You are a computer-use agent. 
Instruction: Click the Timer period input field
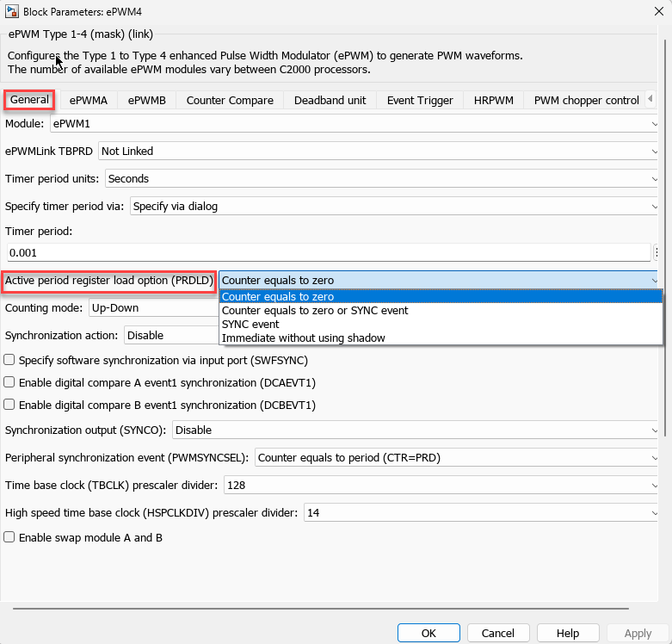click(329, 252)
